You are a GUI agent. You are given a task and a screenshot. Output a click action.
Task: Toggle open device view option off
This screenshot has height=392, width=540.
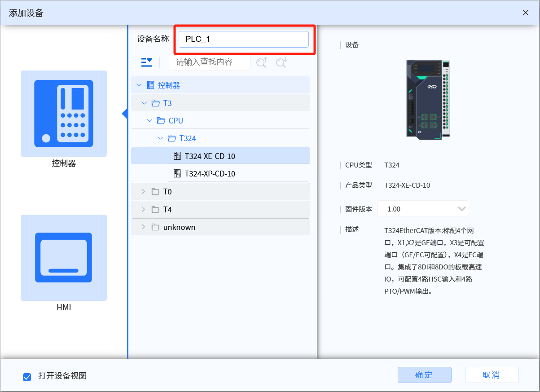[26, 377]
